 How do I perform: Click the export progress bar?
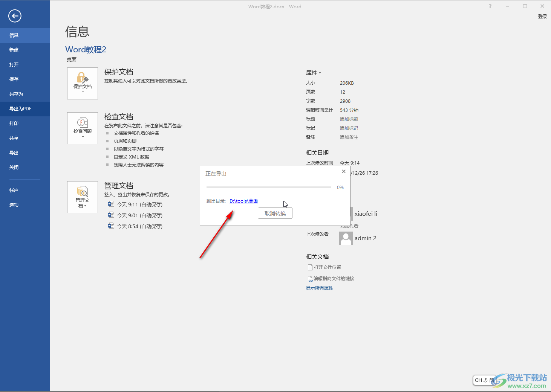pyautogui.click(x=269, y=187)
